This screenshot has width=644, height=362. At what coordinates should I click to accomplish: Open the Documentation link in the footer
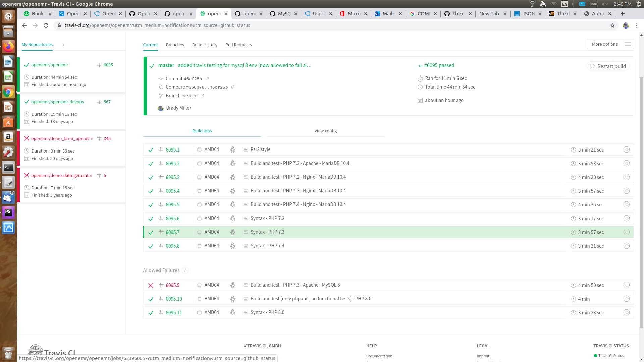pyautogui.click(x=379, y=356)
